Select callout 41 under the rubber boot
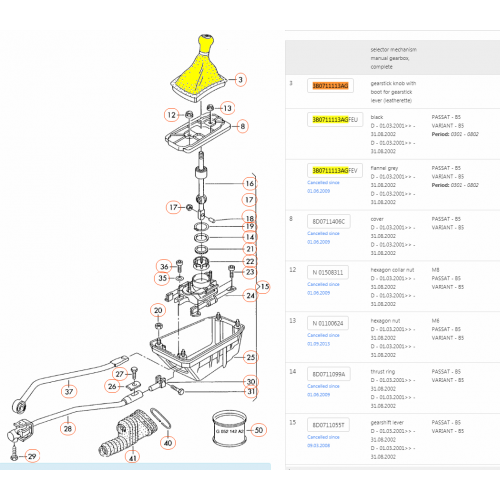 click(x=133, y=457)
